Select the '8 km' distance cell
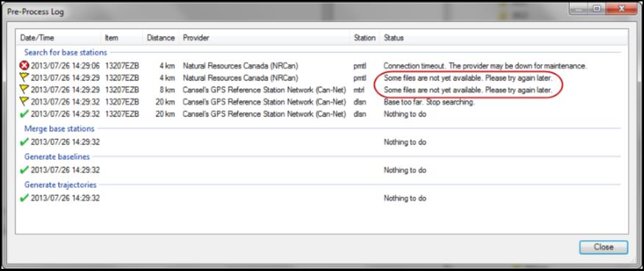Viewport: 644px width, 271px height. (x=168, y=90)
